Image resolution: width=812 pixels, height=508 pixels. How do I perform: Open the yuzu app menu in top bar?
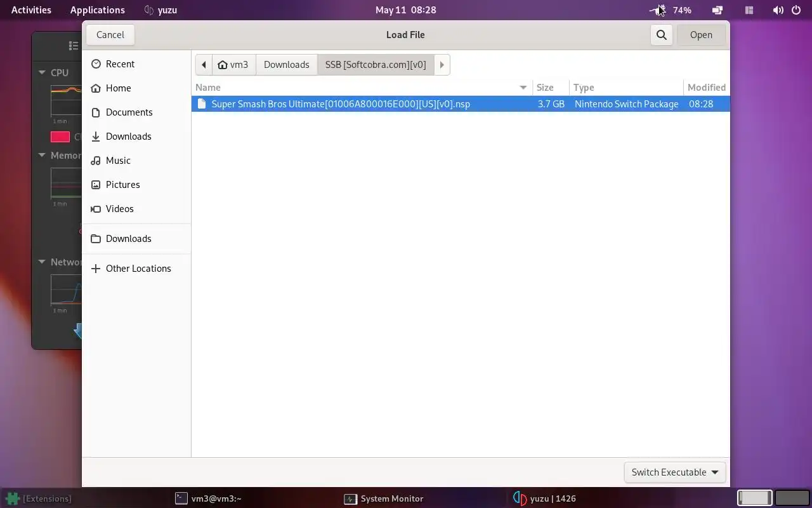[x=160, y=10]
